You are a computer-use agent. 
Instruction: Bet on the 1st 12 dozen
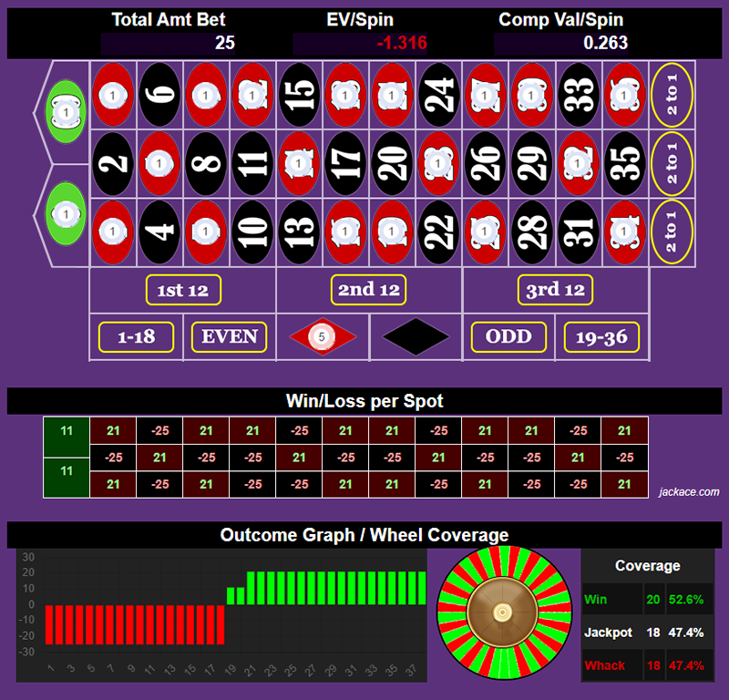pos(183,290)
